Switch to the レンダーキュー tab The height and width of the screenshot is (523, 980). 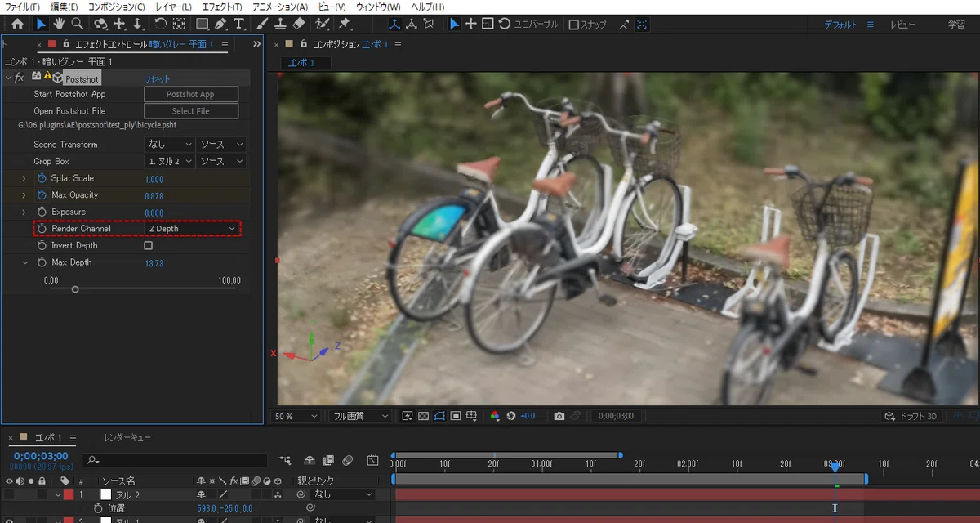127,438
